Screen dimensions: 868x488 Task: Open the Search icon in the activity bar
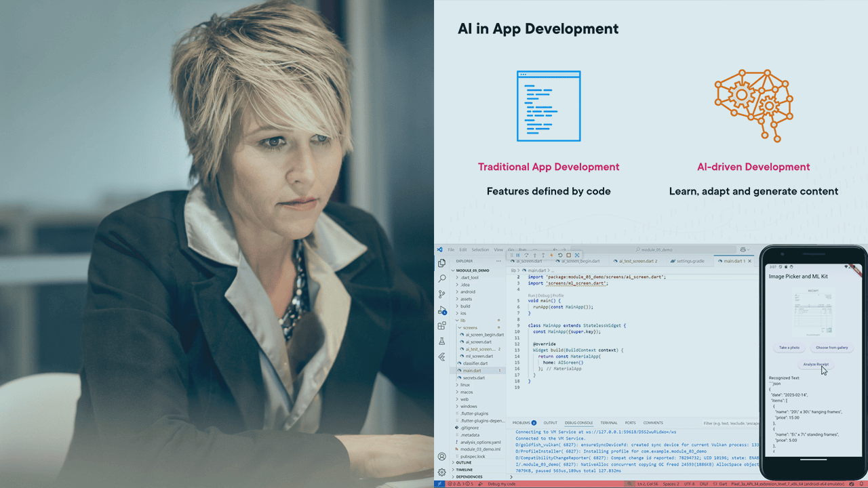coord(441,279)
